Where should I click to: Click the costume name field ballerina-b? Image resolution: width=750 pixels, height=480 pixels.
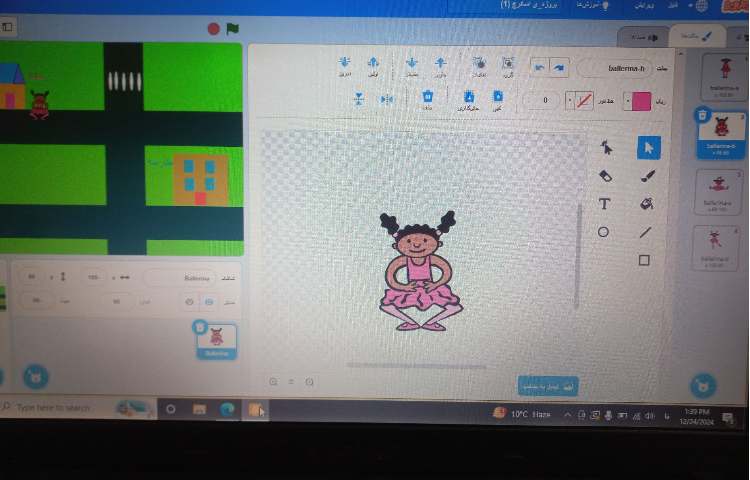[612, 69]
